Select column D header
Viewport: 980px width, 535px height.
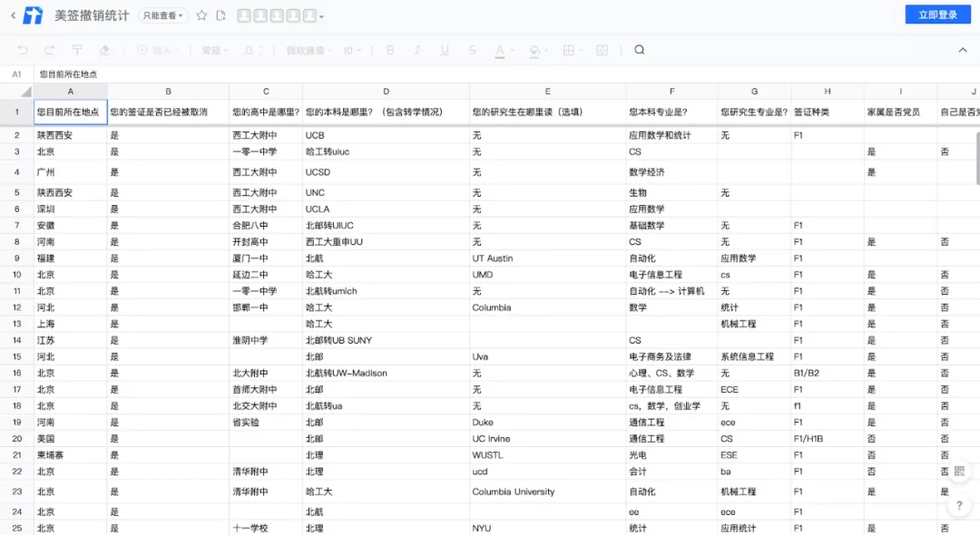coord(386,92)
